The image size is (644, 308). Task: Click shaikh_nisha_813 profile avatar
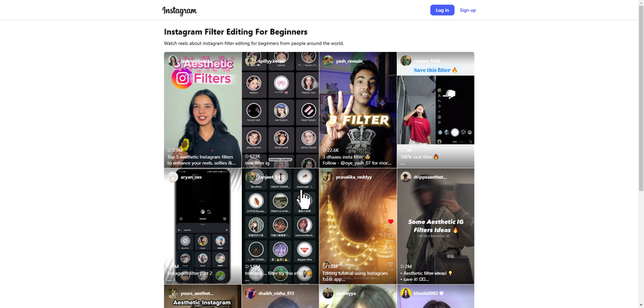(x=250, y=293)
